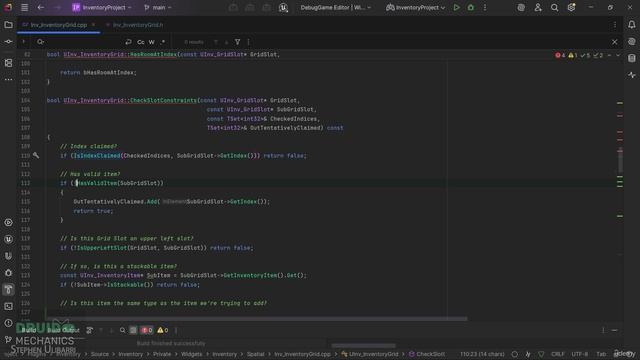Viewport: 640px width, 360px height.
Task: Open the main branch dropdown
Action: click(158, 7)
